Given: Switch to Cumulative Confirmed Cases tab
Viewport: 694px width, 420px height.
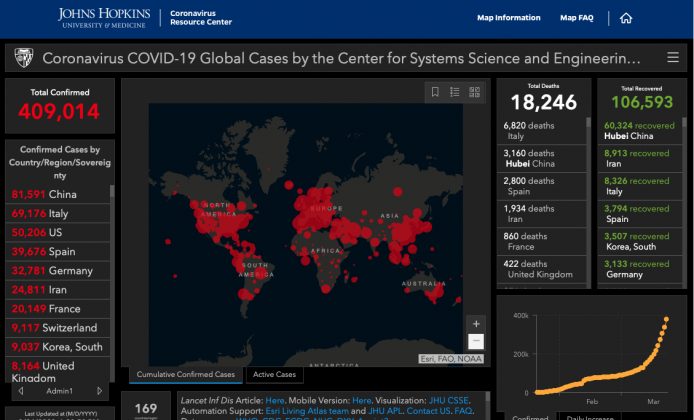Looking at the screenshot, I should coord(185,374).
